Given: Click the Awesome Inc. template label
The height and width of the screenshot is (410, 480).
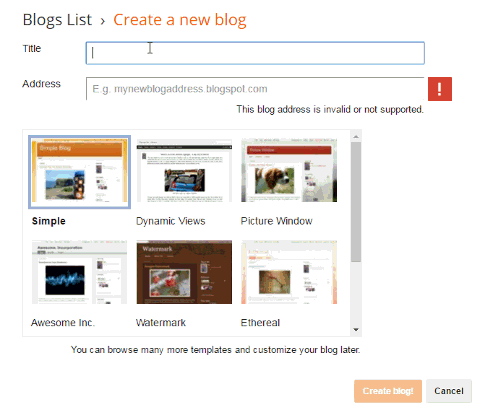Looking at the screenshot, I should pos(63,323).
